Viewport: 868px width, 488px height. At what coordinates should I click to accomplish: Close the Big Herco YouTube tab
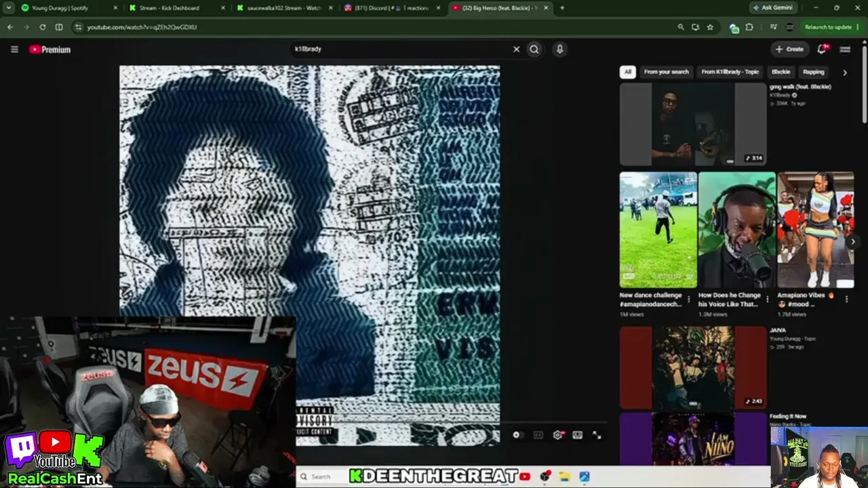[546, 8]
